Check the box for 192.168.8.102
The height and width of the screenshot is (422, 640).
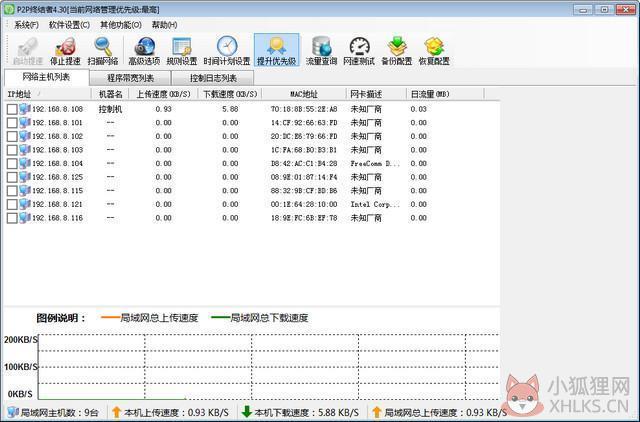tap(12, 136)
